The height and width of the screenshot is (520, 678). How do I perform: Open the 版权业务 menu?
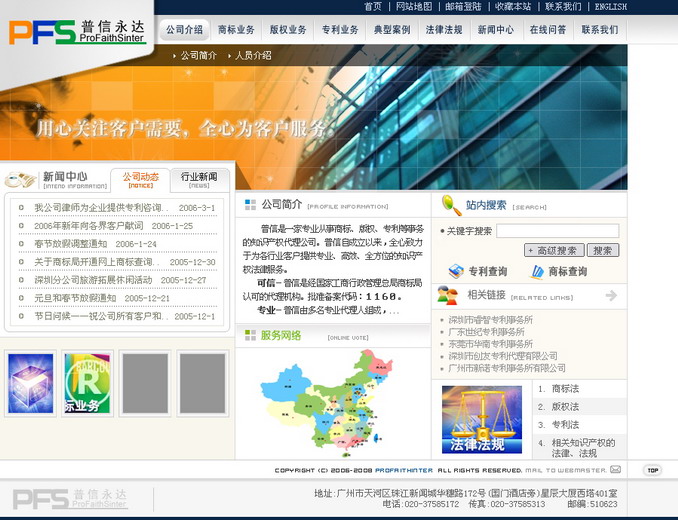[288, 30]
